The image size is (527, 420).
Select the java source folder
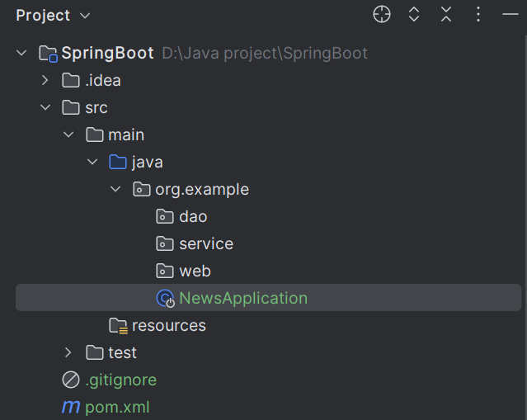147,163
